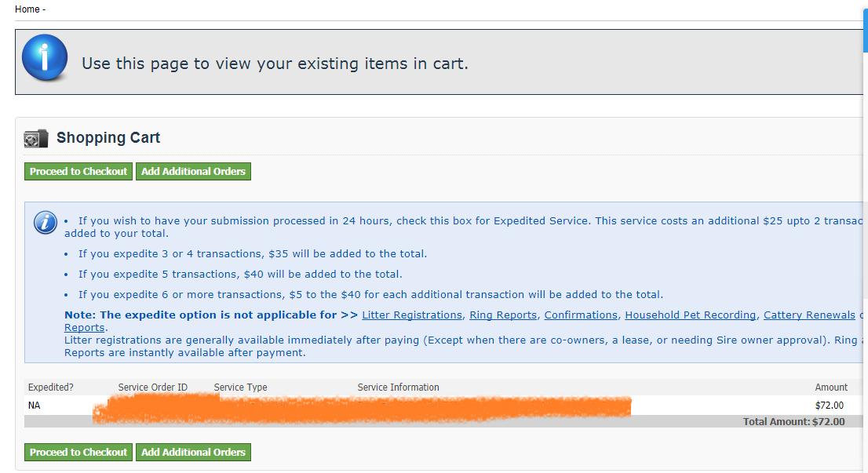Click the Home breadcrumb link
The image size is (868, 473).
point(27,9)
